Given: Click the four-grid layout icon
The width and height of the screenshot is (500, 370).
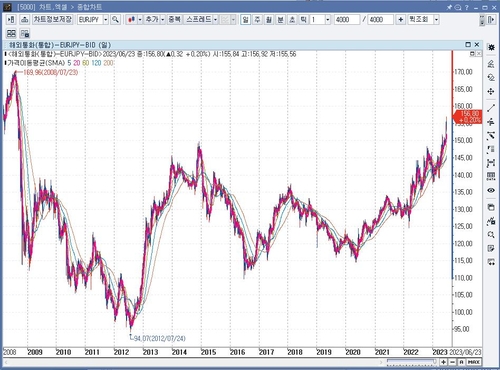Looking at the screenshot, I should [x=11, y=33].
